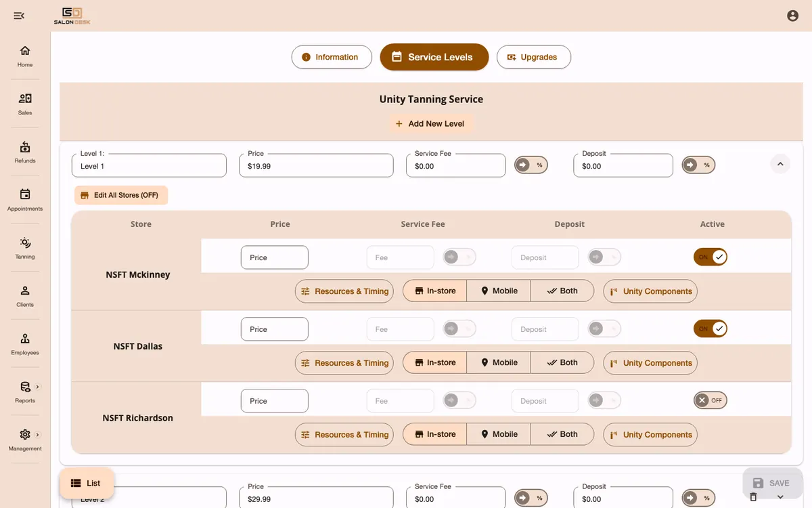Select Both for NSFT Richardson

coord(562,435)
